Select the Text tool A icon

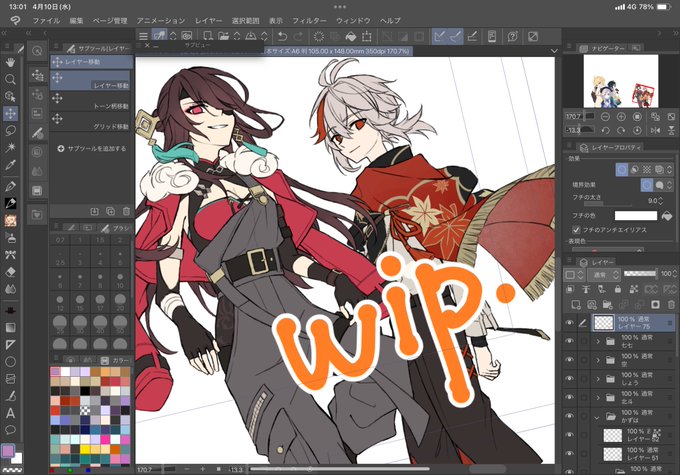(x=10, y=413)
